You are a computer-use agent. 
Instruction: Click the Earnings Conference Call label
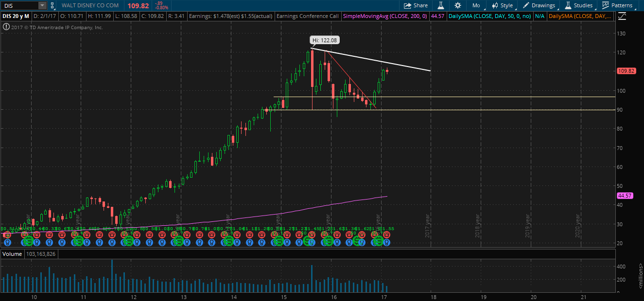coord(307,16)
